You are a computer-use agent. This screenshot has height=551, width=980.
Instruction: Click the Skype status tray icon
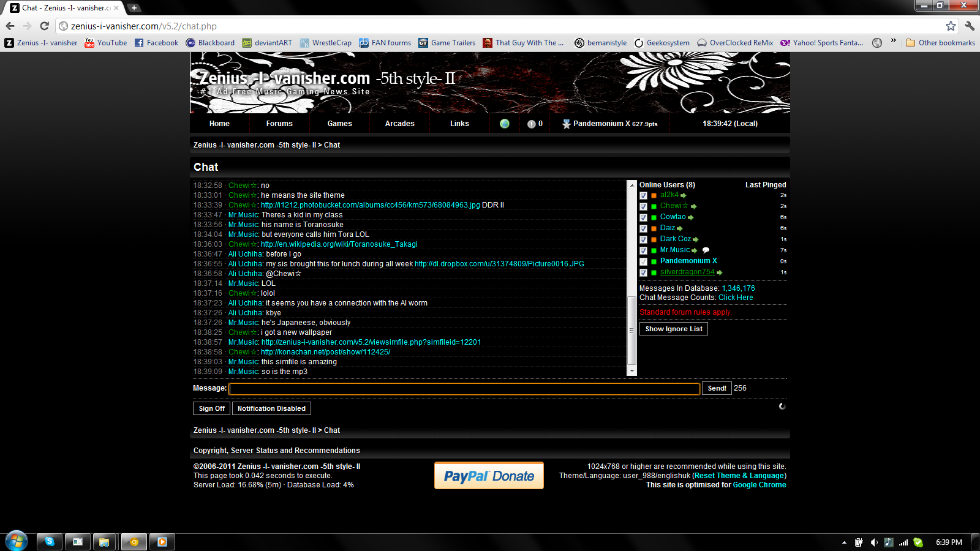coord(918,542)
